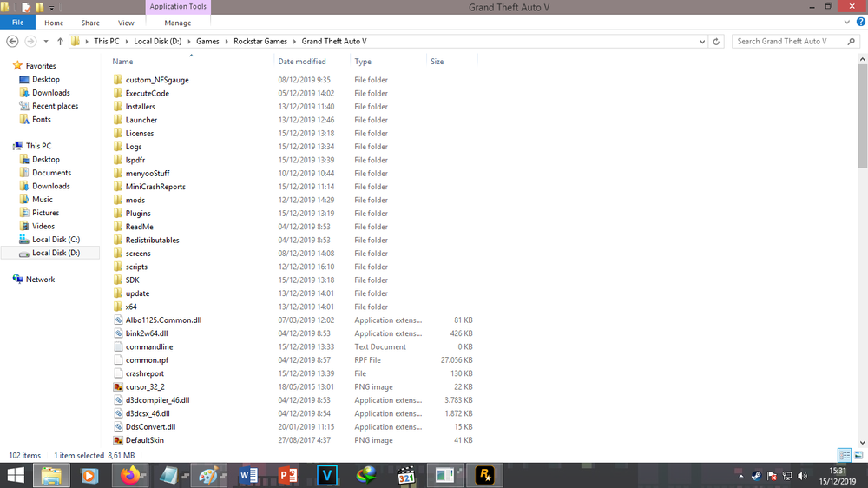Select Fonts under Favorites

[42, 120]
